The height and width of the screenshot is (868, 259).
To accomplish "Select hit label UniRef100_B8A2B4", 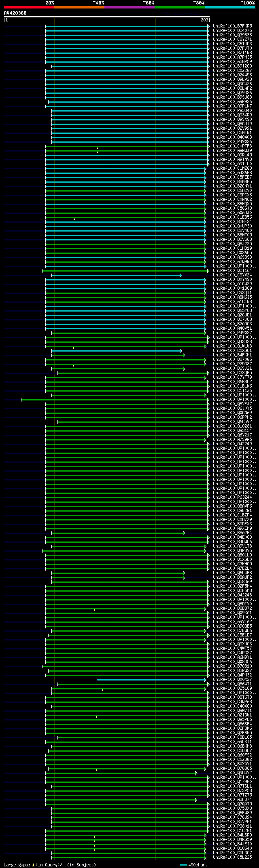I will tap(232, 533).
